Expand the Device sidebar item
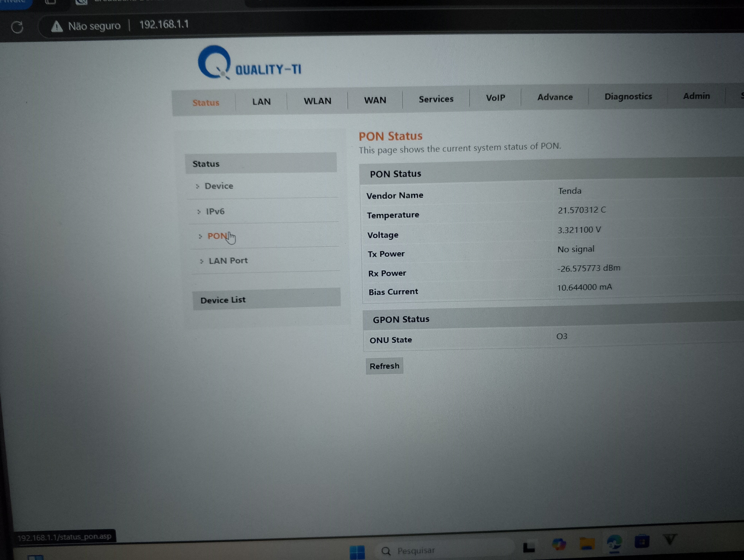Viewport: 744px width, 560px height. click(x=219, y=186)
